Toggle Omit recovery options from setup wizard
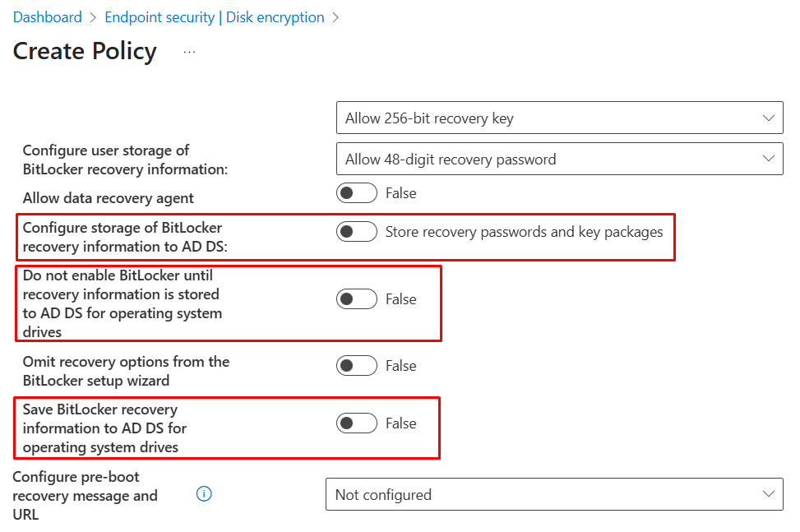Image resolution: width=800 pixels, height=532 pixels. (356, 365)
